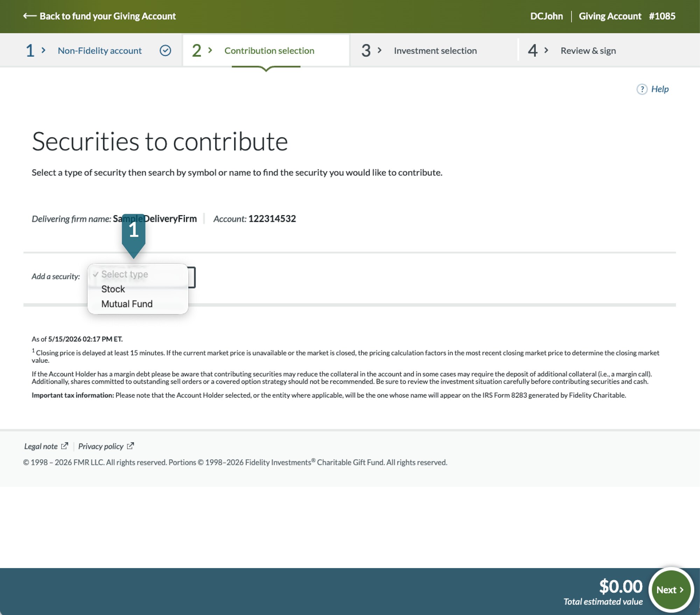Click the Next button
This screenshot has width=700, height=615.
point(670,590)
